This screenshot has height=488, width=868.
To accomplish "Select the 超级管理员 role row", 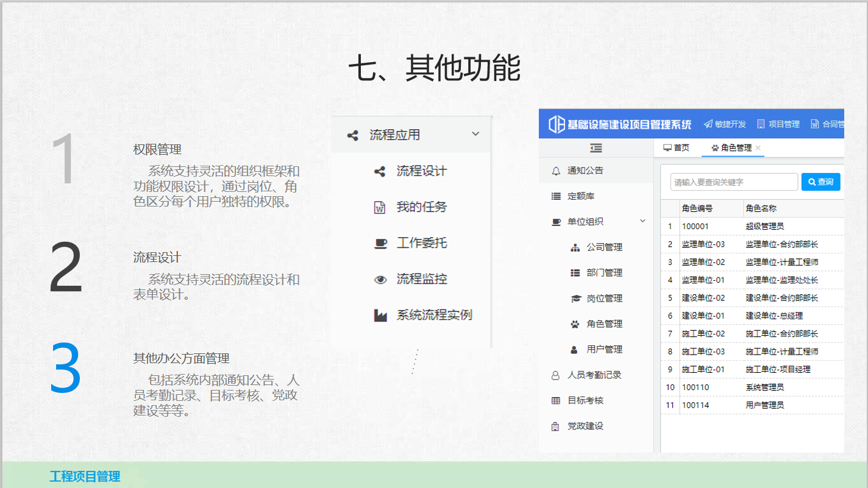I will click(x=764, y=227).
